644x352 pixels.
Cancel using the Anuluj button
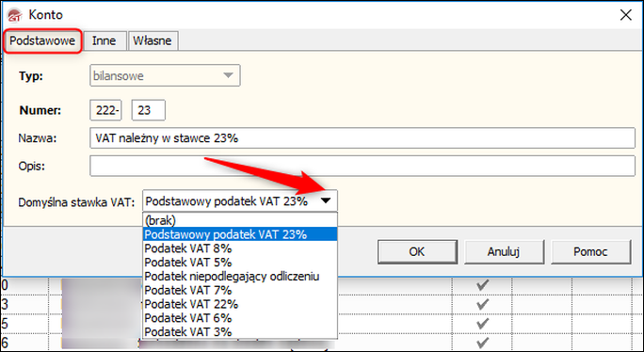(x=504, y=252)
